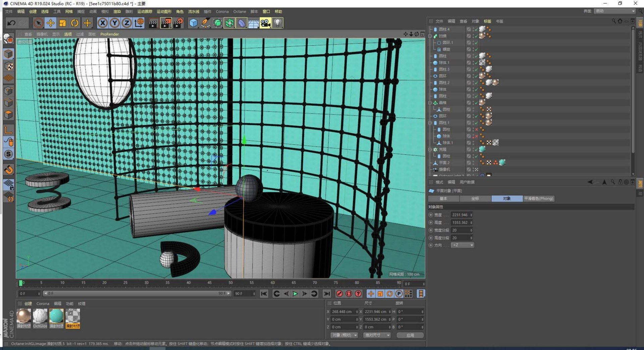The image size is (644, 350).
Task: Collapse the 扫描 object tree node
Action: [x=430, y=36]
